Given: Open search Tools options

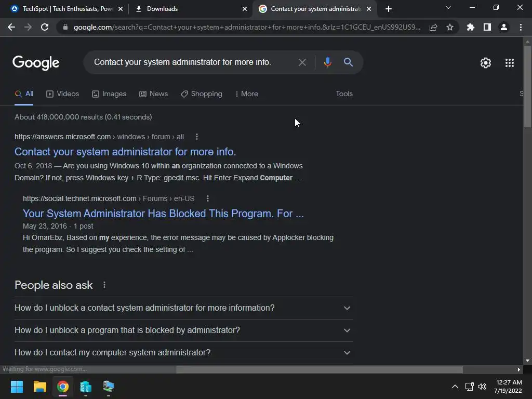Looking at the screenshot, I should 344,94.
